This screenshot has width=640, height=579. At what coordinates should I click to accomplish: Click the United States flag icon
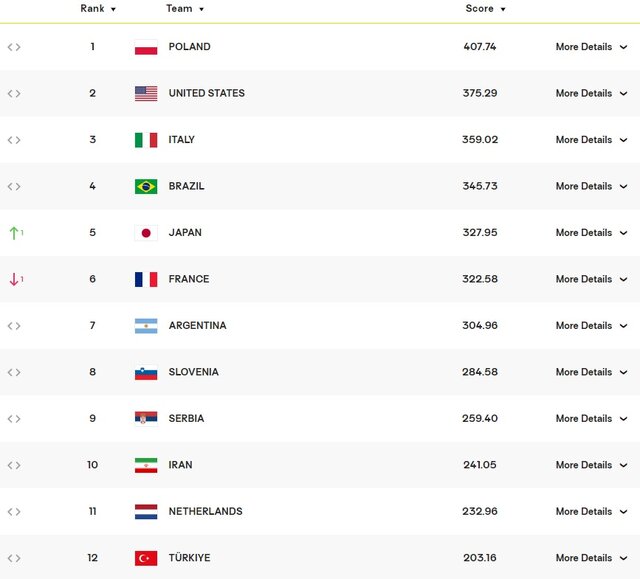click(146, 93)
